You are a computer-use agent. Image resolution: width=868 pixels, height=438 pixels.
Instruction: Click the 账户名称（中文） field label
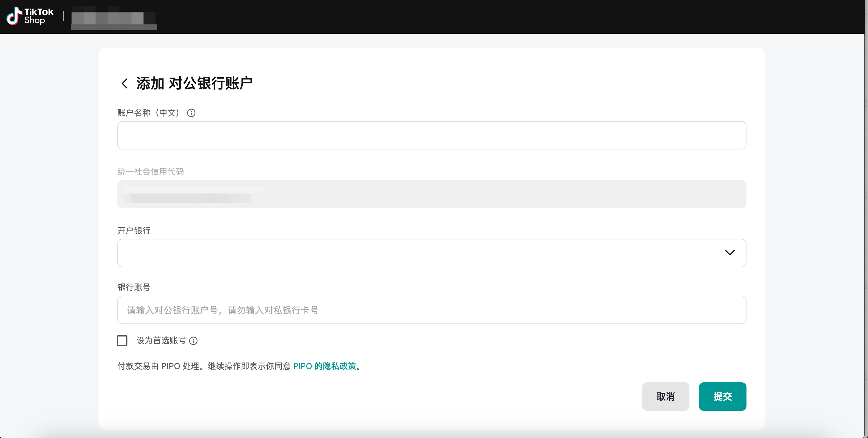tap(148, 113)
